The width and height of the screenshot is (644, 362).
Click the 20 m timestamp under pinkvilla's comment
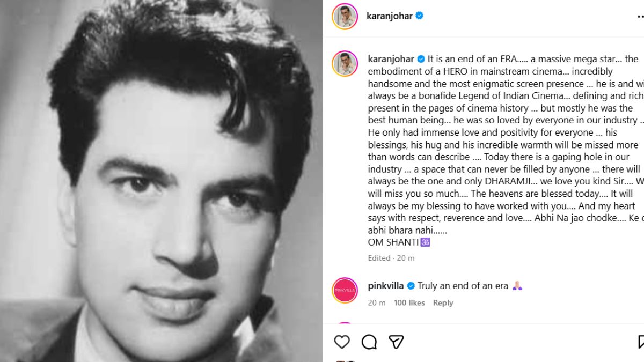click(376, 303)
